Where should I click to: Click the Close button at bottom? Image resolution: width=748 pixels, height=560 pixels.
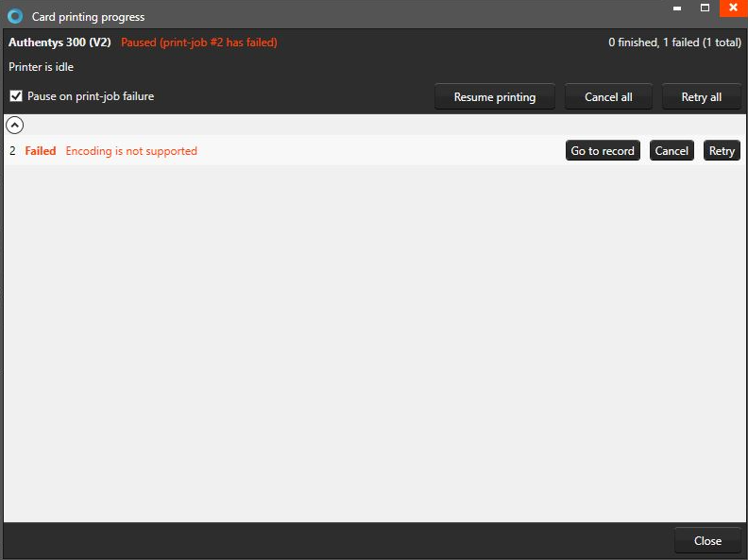coord(707,540)
